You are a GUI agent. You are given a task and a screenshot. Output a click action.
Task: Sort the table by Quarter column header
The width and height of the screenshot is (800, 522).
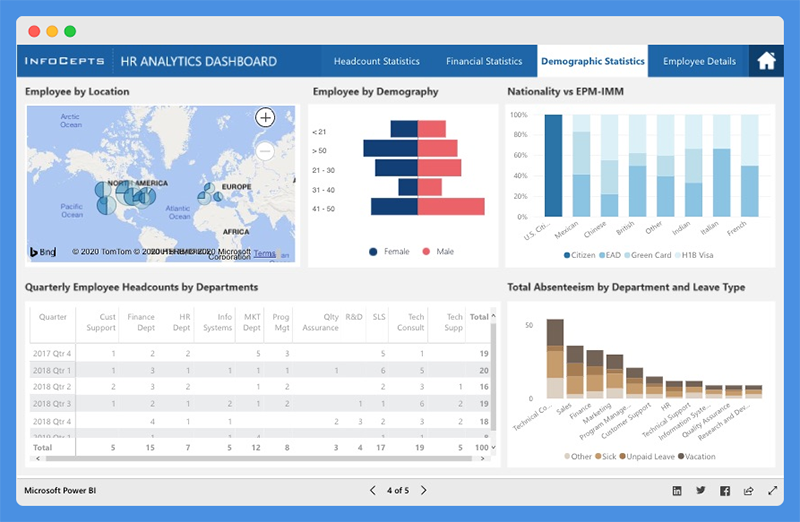pos(52,317)
